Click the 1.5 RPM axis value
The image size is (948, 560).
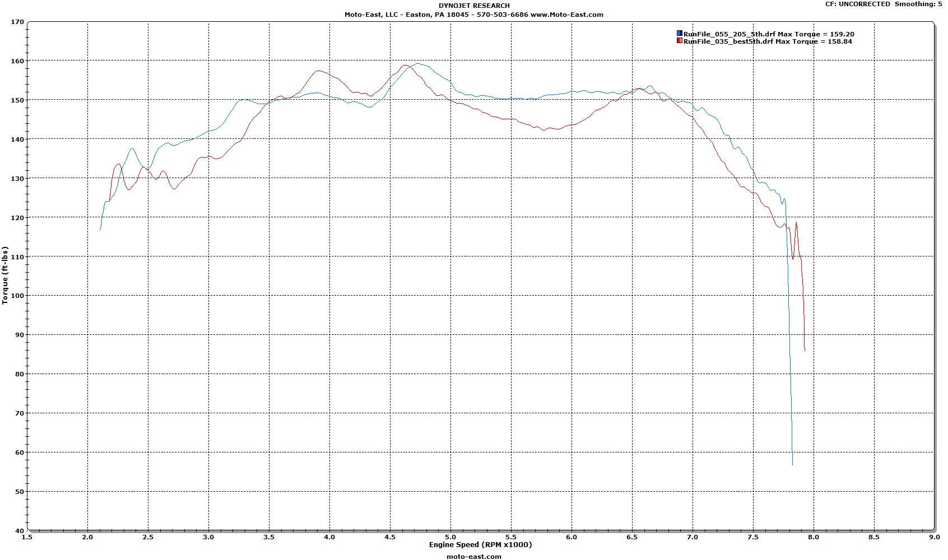coord(27,537)
